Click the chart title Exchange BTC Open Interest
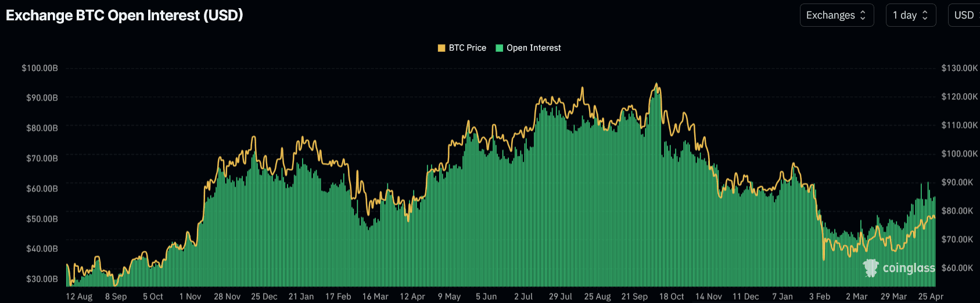 coord(124,15)
